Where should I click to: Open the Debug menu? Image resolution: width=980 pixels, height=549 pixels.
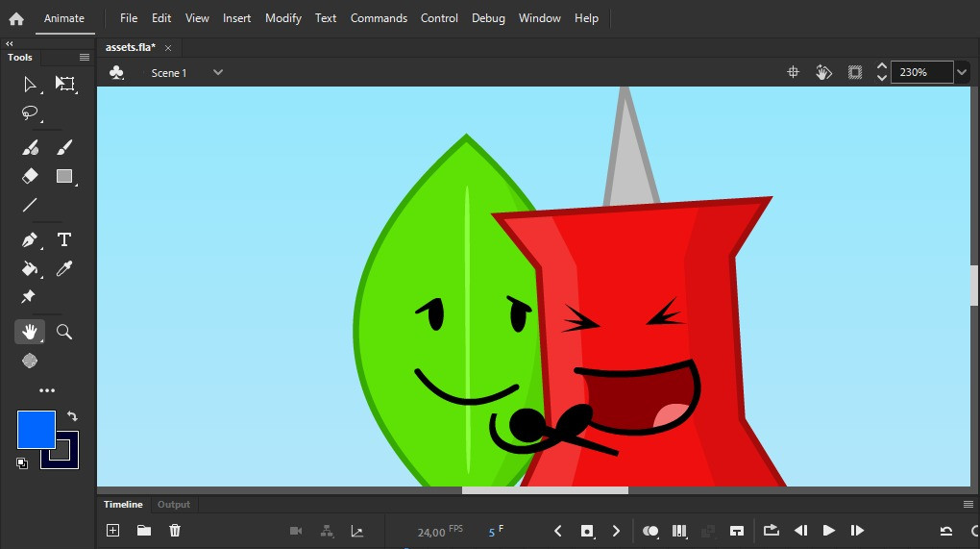coord(488,18)
